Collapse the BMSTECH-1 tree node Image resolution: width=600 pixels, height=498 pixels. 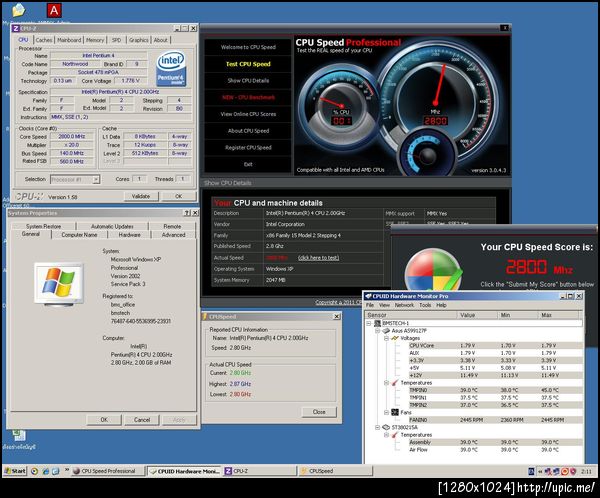369,323
